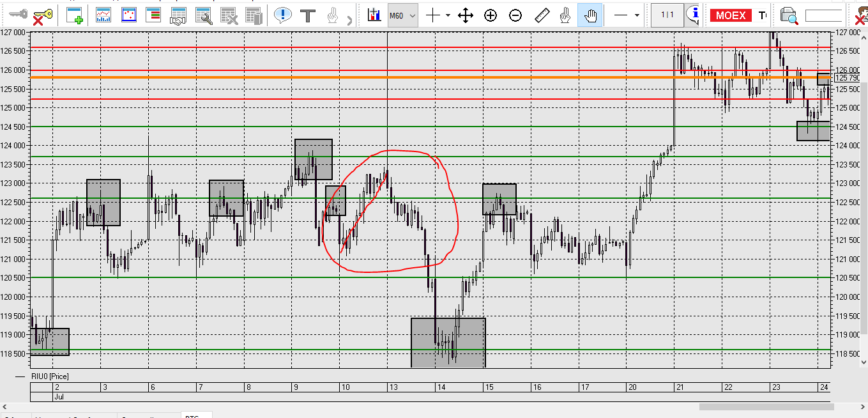This screenshot has width=868, height=418.
Task: Click the zoom in plus-circle icon
Action: click(x=491, y=15)
